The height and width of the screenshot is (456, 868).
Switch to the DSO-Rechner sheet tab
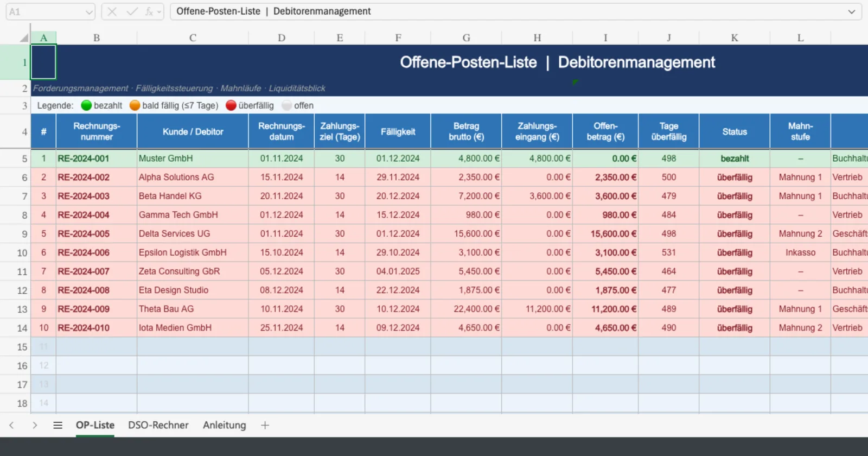(x=158, y=425)
